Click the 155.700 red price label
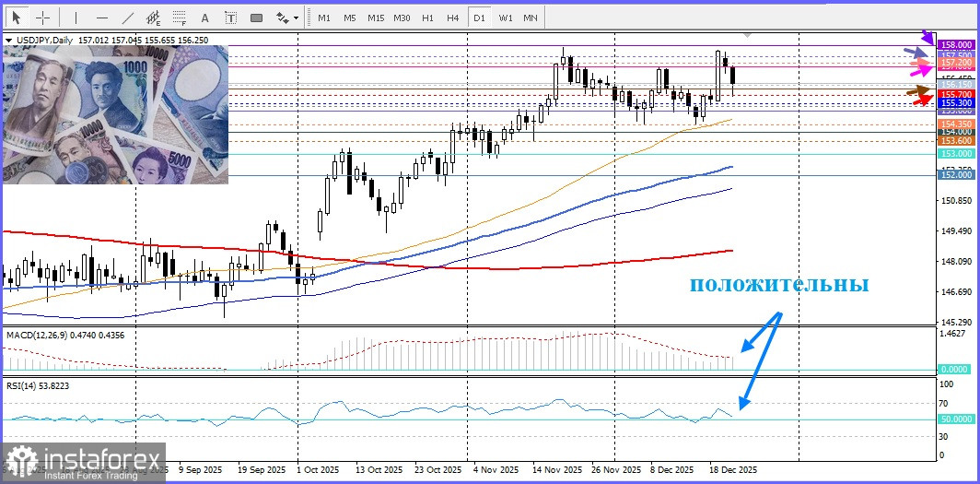Image resolution: width=980 pixels, height=484 pixels. tap(957, 94)
